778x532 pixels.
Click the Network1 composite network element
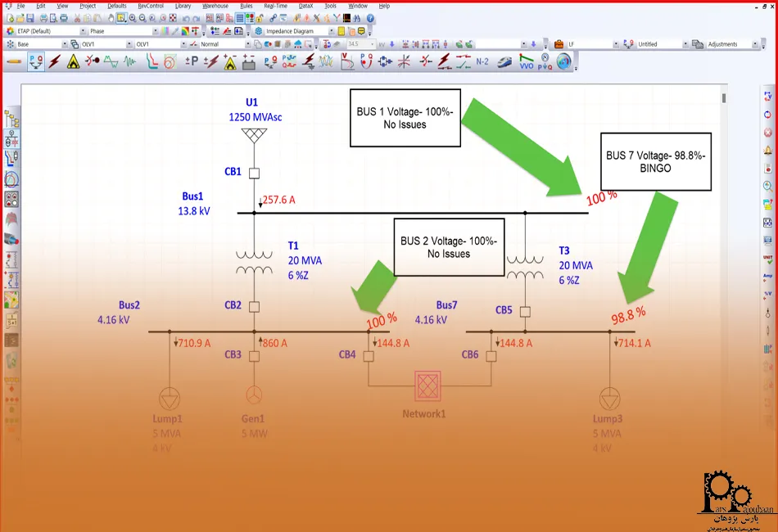[427, 385]
